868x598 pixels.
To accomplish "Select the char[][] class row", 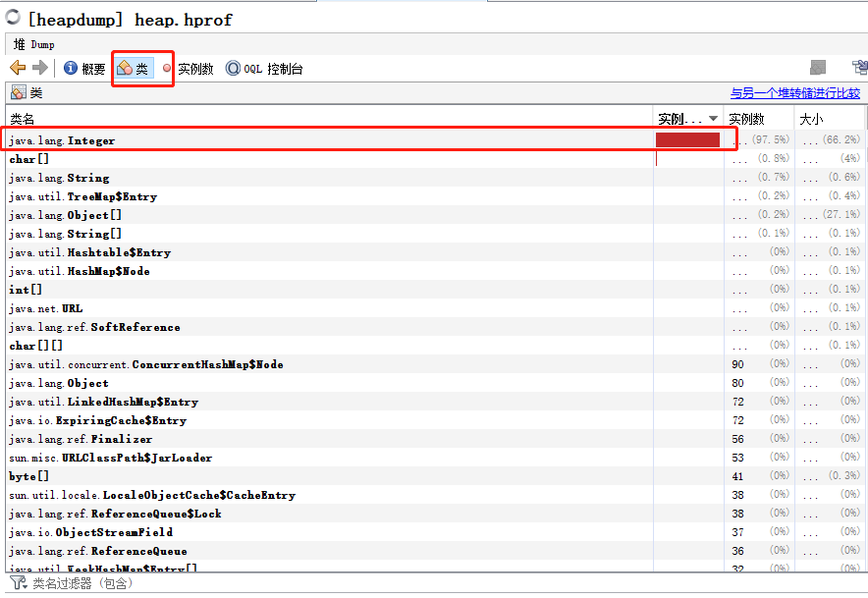I will point(435,346).
